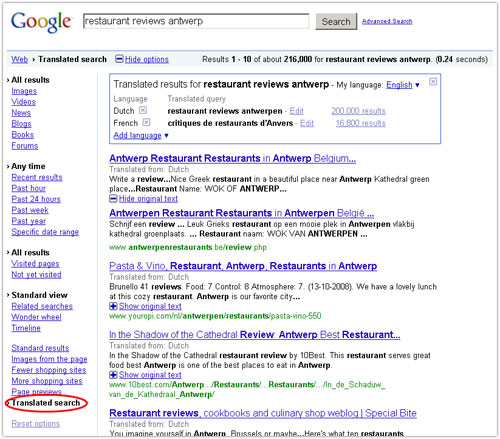Click the youropi.com URL text

coord(215,316)
